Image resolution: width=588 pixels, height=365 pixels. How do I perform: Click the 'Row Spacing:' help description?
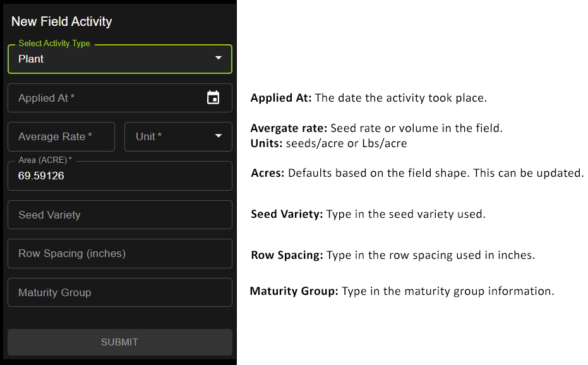392,255
